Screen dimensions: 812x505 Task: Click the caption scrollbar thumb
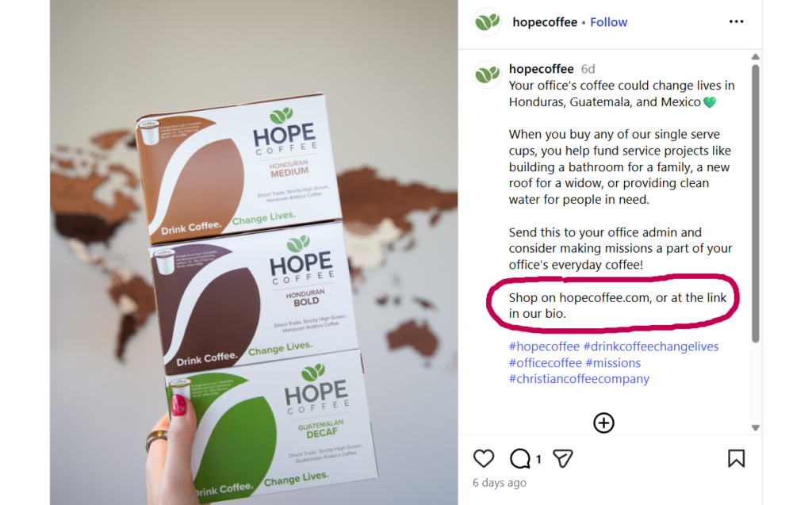pos(756,203)
